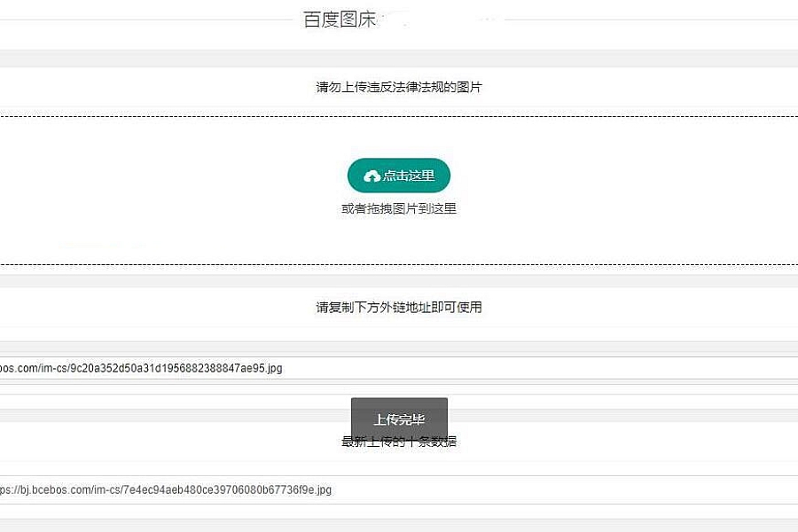Select the 请勿上传违反法律法规的图片 notice text

[x=399, y=88]
